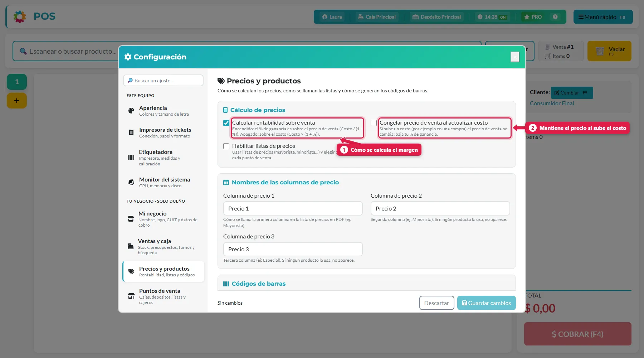Close the Configuración dialog
The height and width of the screenshot is (358, 644).
click(515, 57)
